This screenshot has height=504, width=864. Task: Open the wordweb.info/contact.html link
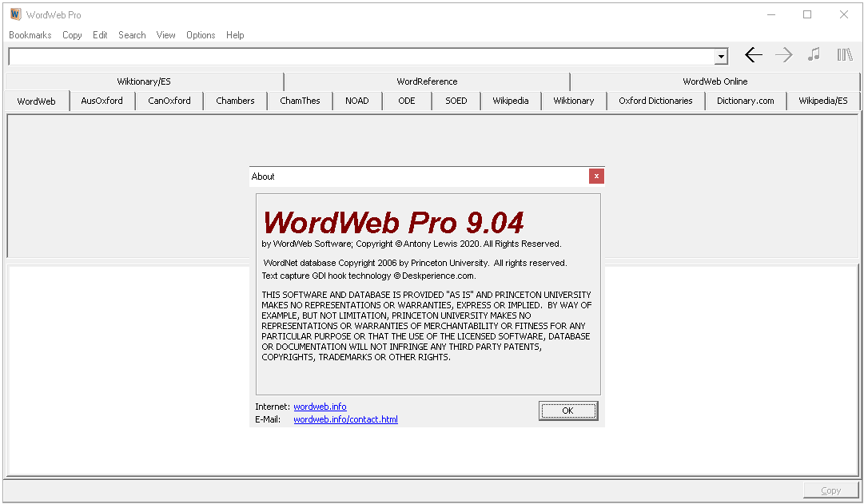(345, 419)
